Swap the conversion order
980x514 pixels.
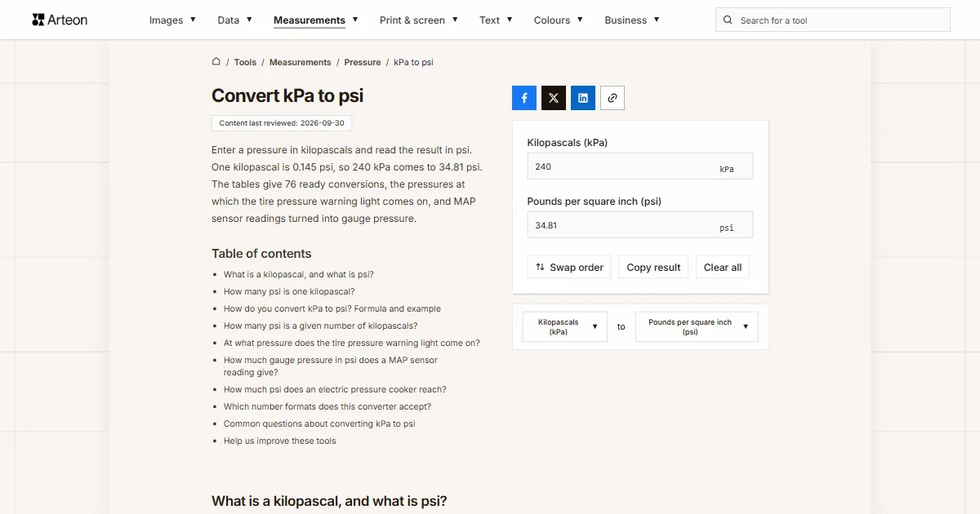coord(569,268)
